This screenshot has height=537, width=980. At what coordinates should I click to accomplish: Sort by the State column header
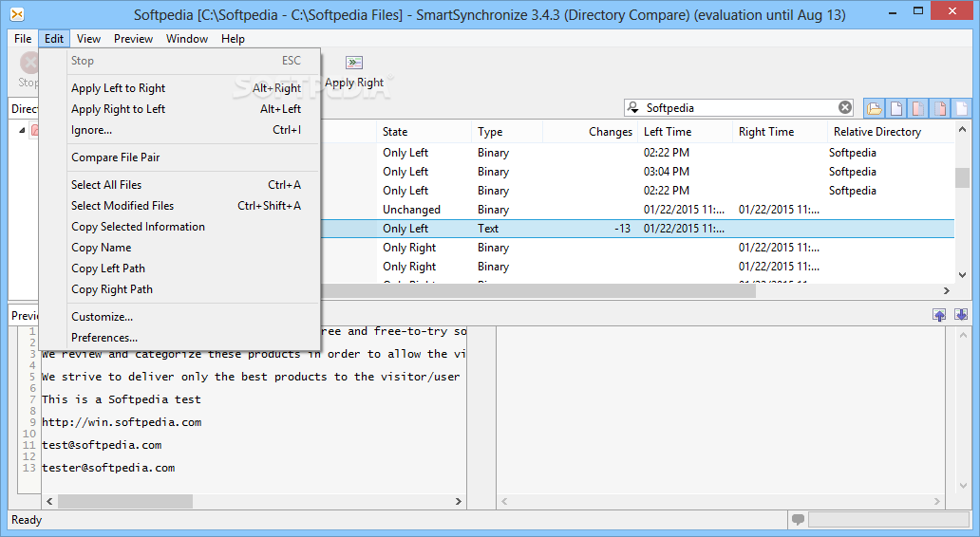click(x=424, y=132)
